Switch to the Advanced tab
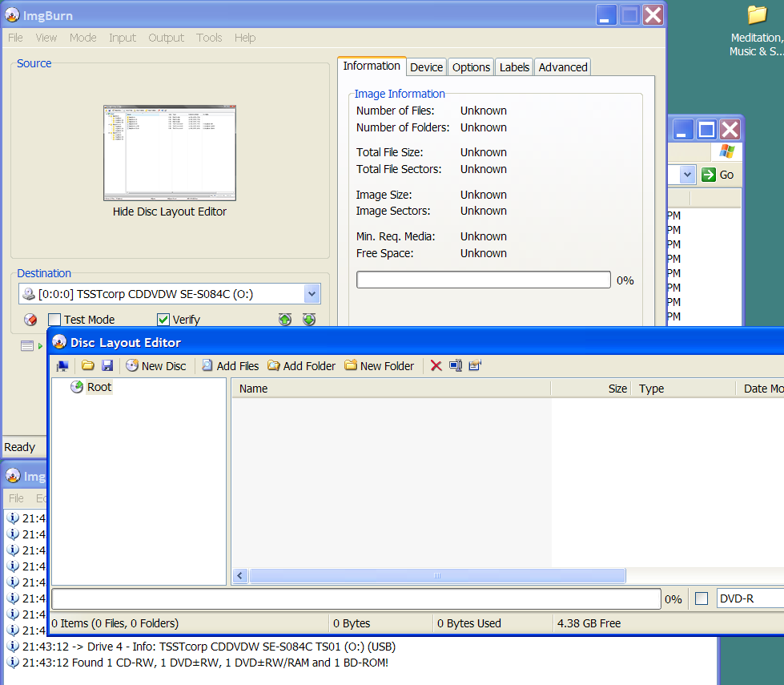This screenshot has width=784, height=685. [x=563, y=67]
